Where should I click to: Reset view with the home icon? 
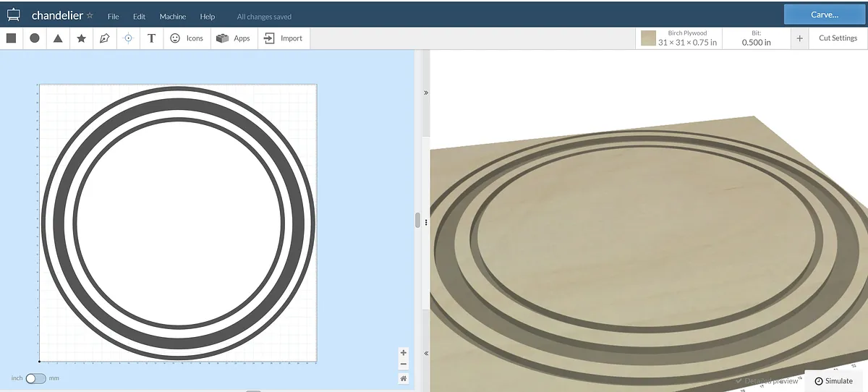403,378
